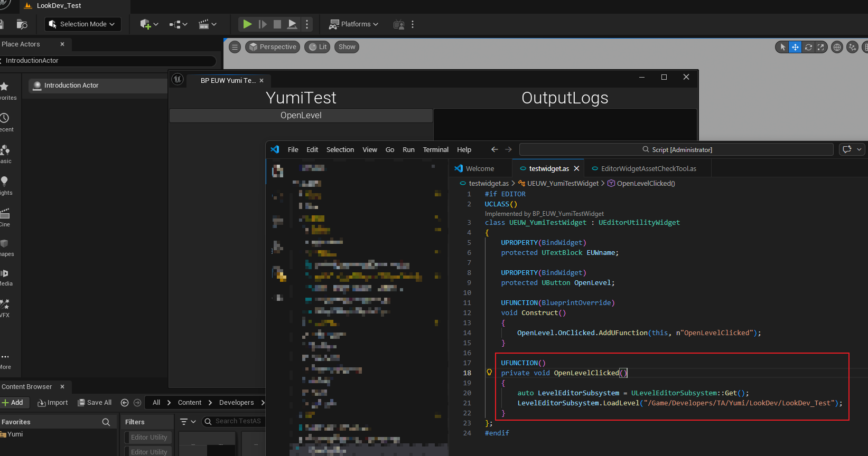This screenshot has height=456, width=868.
Task: Switch to the Welcome editor tab
Action: coord(480,169)
